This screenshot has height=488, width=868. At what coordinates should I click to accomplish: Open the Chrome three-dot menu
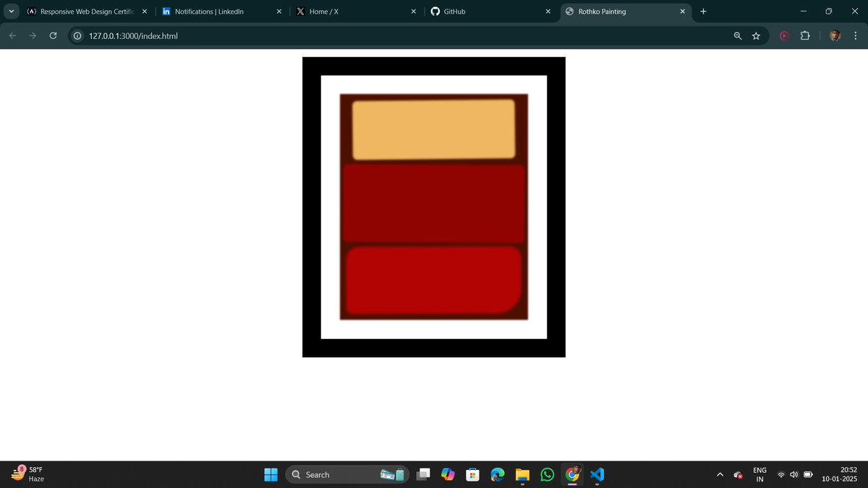[x=855, y=35]
